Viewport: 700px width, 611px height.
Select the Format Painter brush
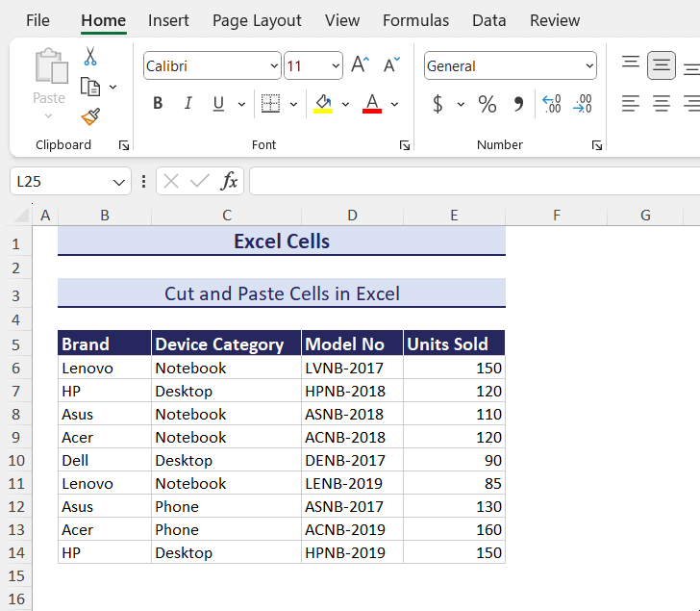(90, 117)
